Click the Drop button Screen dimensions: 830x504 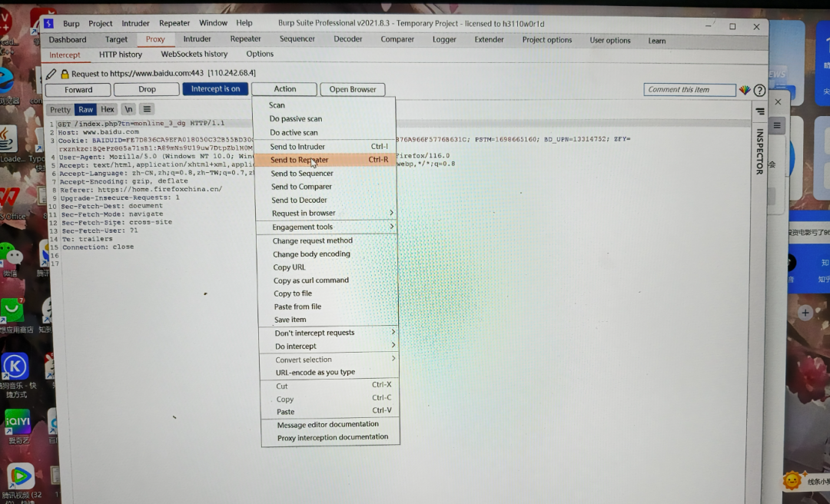tap(147, 89)
